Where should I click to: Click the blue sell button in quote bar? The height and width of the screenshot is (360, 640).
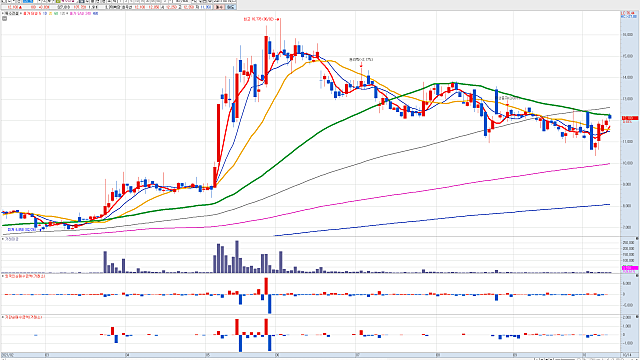pos(231,7)
